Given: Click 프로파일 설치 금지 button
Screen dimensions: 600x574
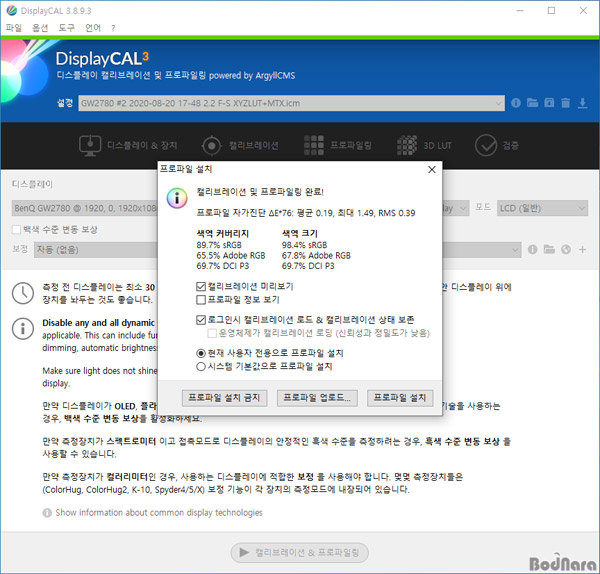Looking at the screenshot, I should click(x=224, y=398).
